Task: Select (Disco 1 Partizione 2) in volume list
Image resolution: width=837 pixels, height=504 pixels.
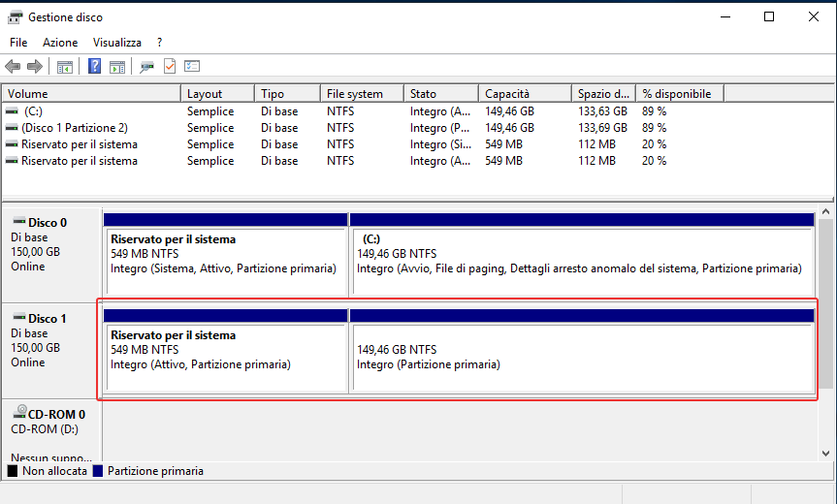Action: tap(75, 128)
